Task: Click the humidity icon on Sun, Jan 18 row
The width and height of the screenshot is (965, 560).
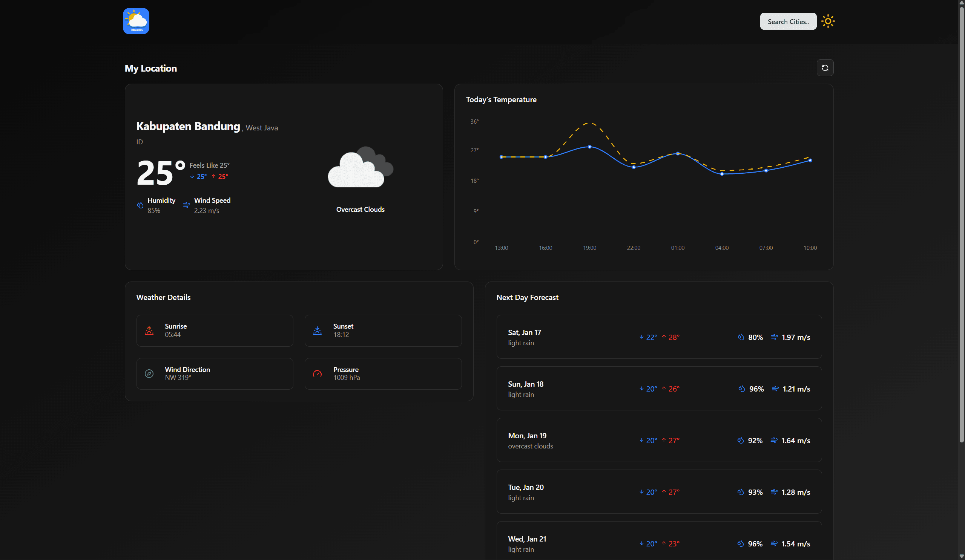Action: pos(742,389)
